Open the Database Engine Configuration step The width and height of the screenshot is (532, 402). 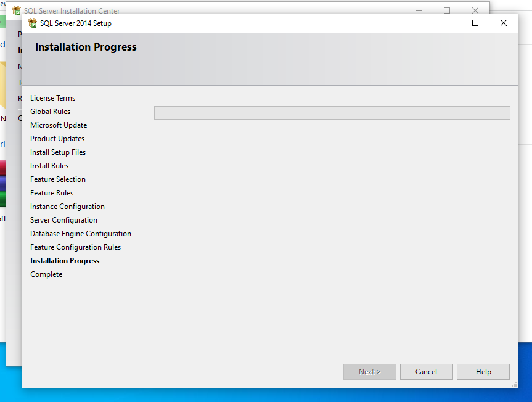[81, 234]
